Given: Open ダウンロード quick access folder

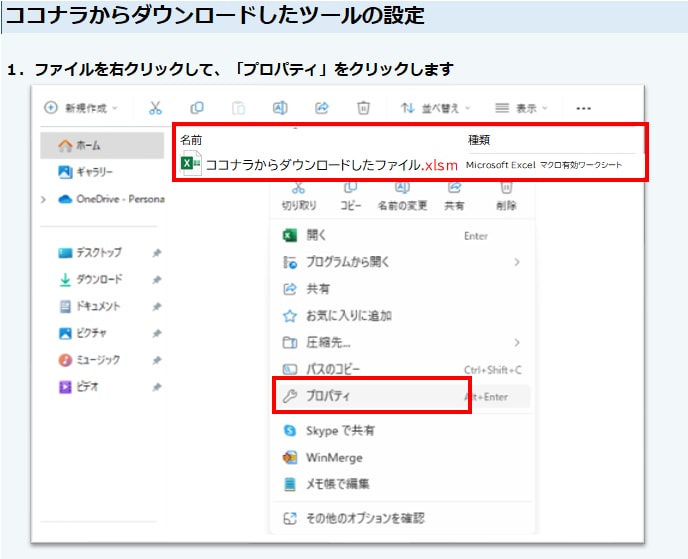Looking at the screenshot, I should 90,280.
